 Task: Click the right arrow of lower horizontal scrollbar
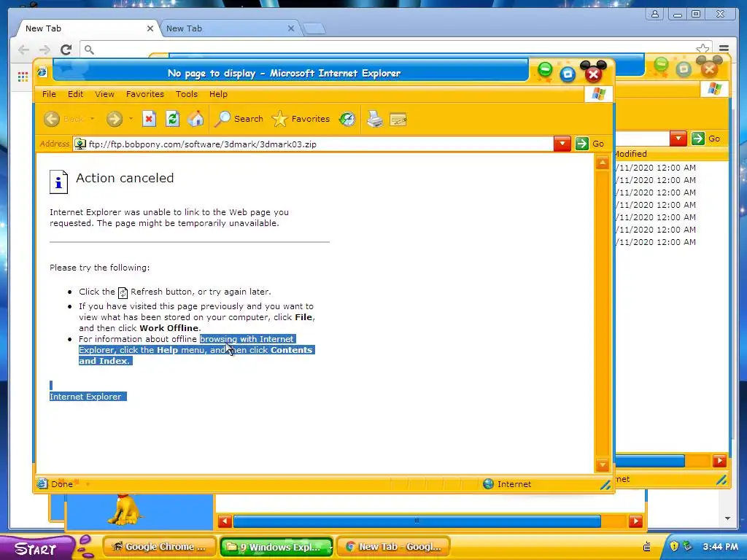(x=635, y=521)
